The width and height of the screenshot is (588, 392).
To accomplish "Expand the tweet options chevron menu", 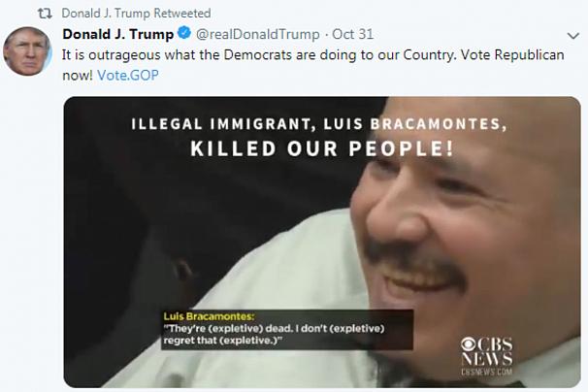I will tap(573, 36).
